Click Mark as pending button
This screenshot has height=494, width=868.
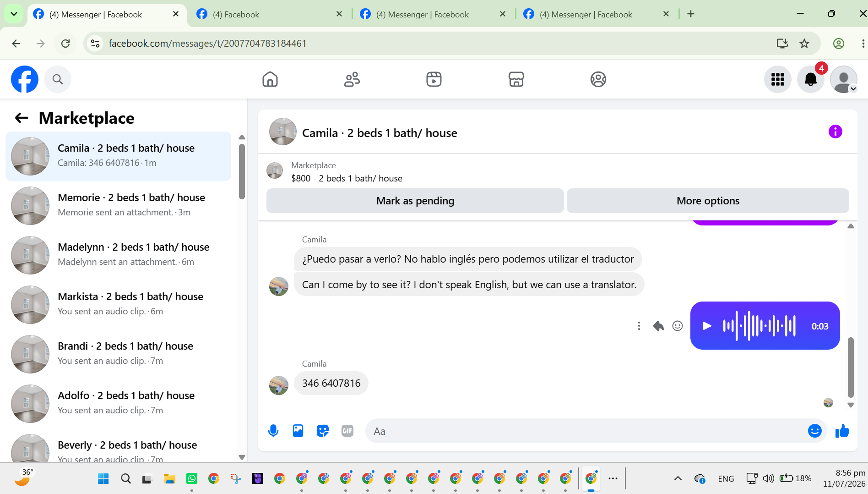pos(415,201)
